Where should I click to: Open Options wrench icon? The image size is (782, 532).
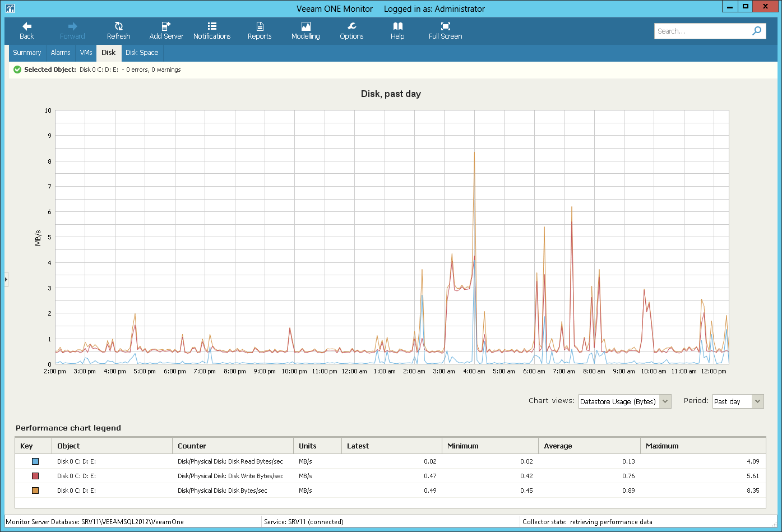click(x=351, y=31)
